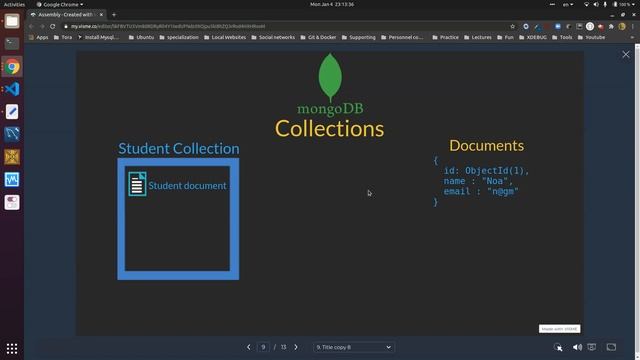Go to the previous slide
This screenshot has height=360, width=640.
(249, 347)
